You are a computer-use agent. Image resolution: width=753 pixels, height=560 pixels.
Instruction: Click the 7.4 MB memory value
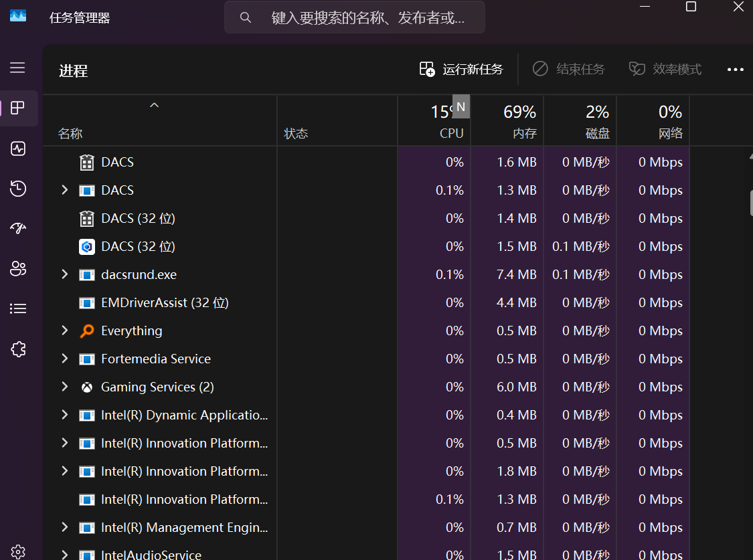[516, 274]
